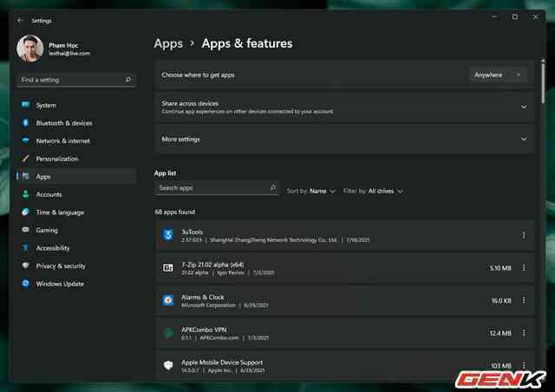The image size is (555, 392).
Task: Maximize the Settings window
Action: (514, 16)
